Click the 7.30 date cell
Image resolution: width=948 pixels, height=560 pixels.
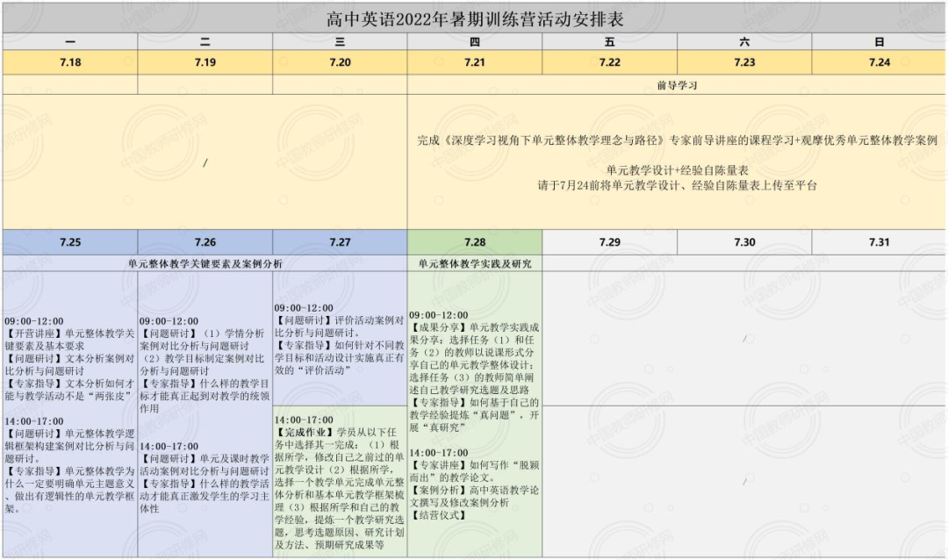click(744, 242)
